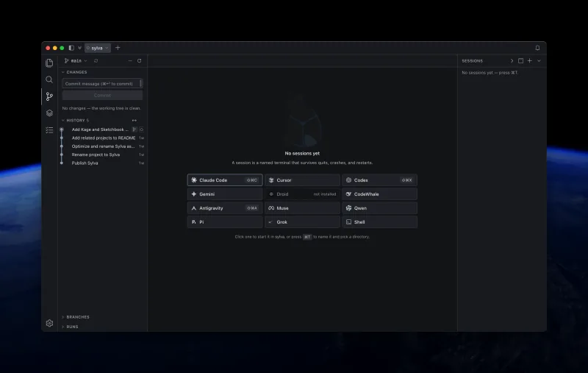Screen dimensions: 588x373
Task: Click the ⌘T key hint below agent grid
Action: [307, 237]
